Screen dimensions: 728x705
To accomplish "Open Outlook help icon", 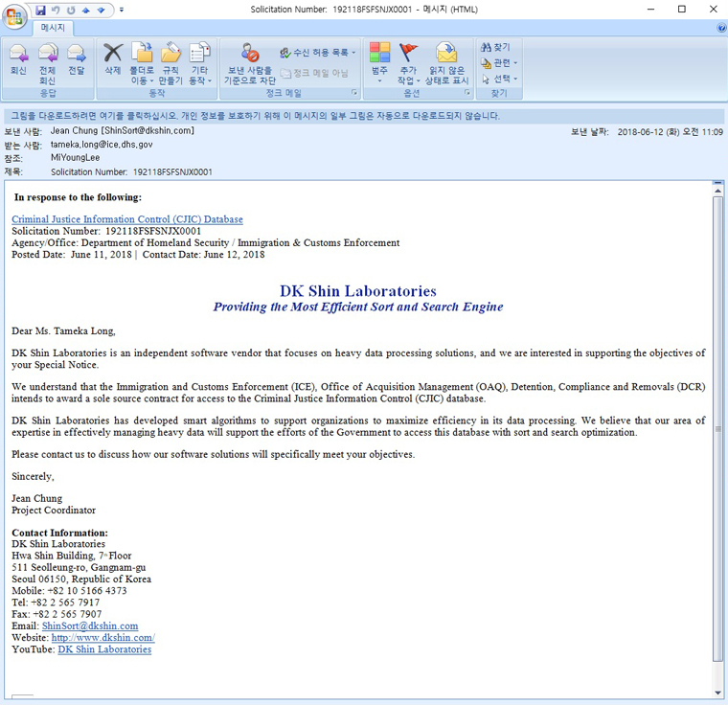I will [x=721, y=28].
